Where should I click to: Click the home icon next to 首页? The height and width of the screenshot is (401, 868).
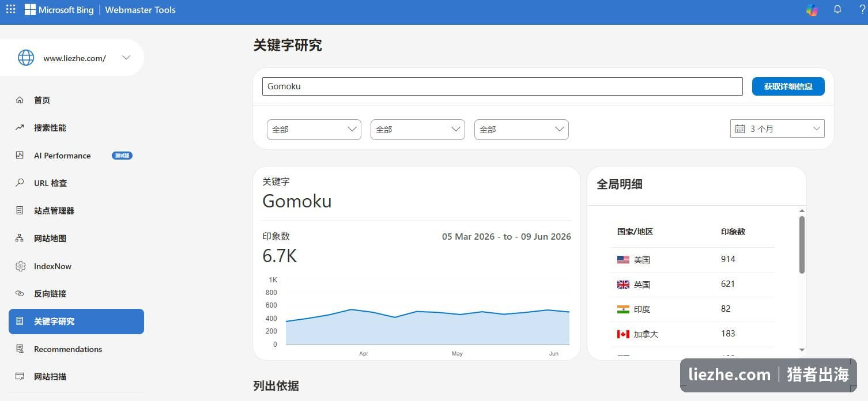coord(20,100)
